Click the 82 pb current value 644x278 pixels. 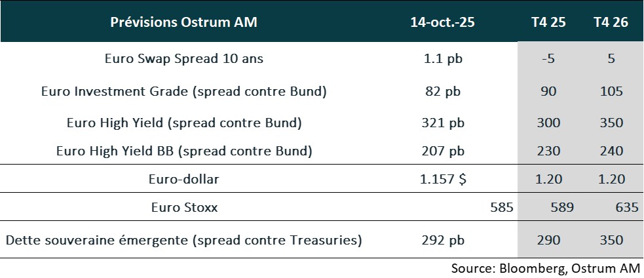tap(444, 92)
